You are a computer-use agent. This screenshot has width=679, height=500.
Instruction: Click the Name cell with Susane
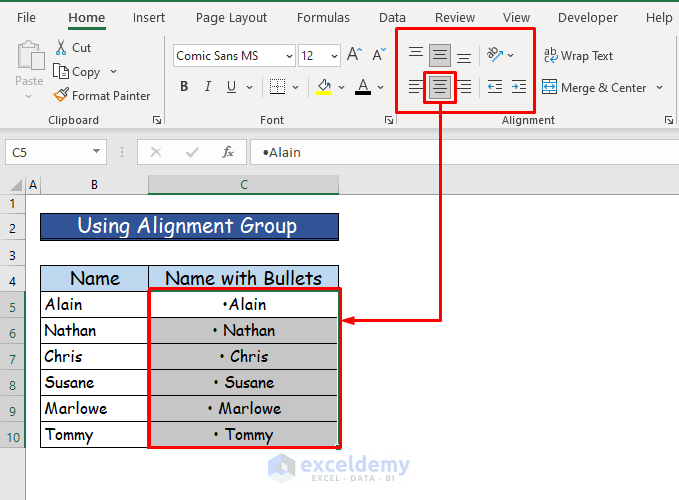pos(94,383)
